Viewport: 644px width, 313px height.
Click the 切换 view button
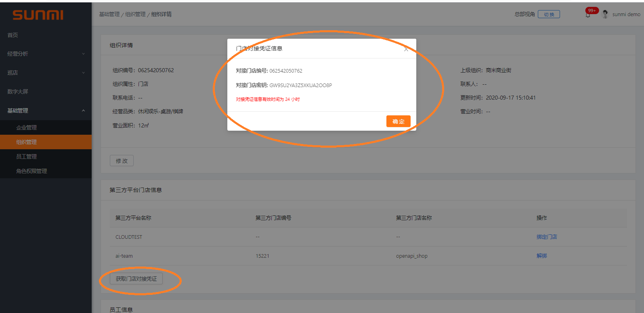click(x=549, y=15)
